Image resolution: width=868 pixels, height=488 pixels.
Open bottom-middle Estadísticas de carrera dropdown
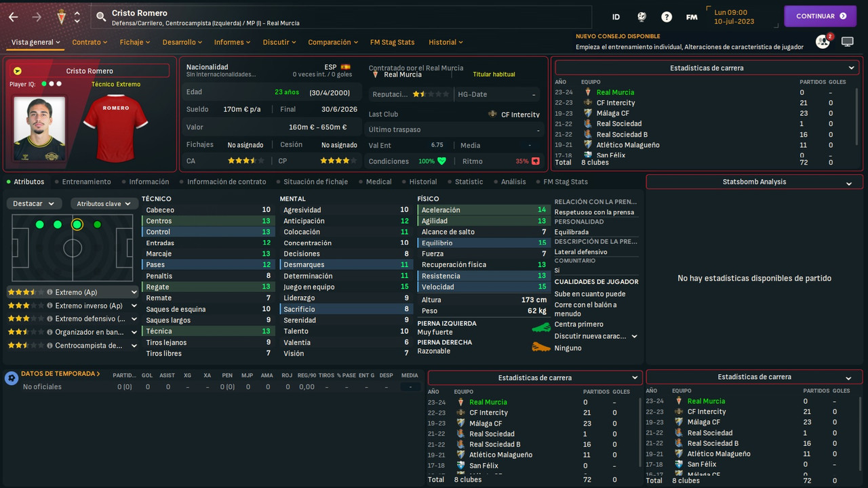(534, 378)
